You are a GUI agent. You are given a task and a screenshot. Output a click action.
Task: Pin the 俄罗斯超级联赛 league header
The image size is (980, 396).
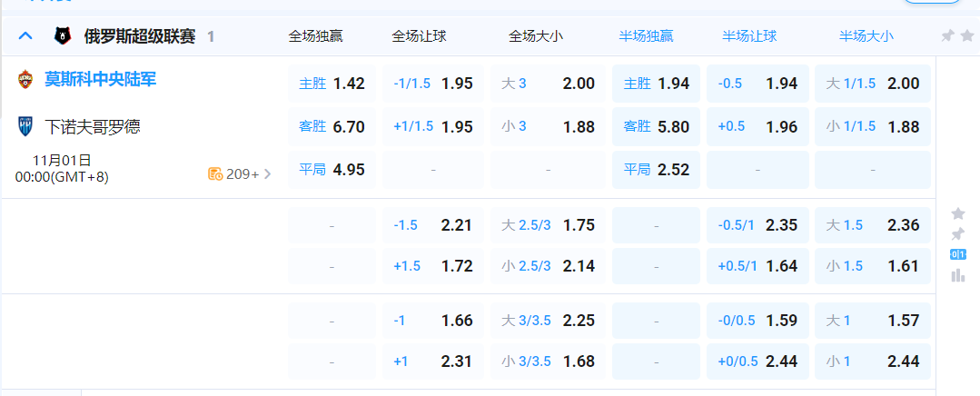pyautogui.click(x=948, y=36)
